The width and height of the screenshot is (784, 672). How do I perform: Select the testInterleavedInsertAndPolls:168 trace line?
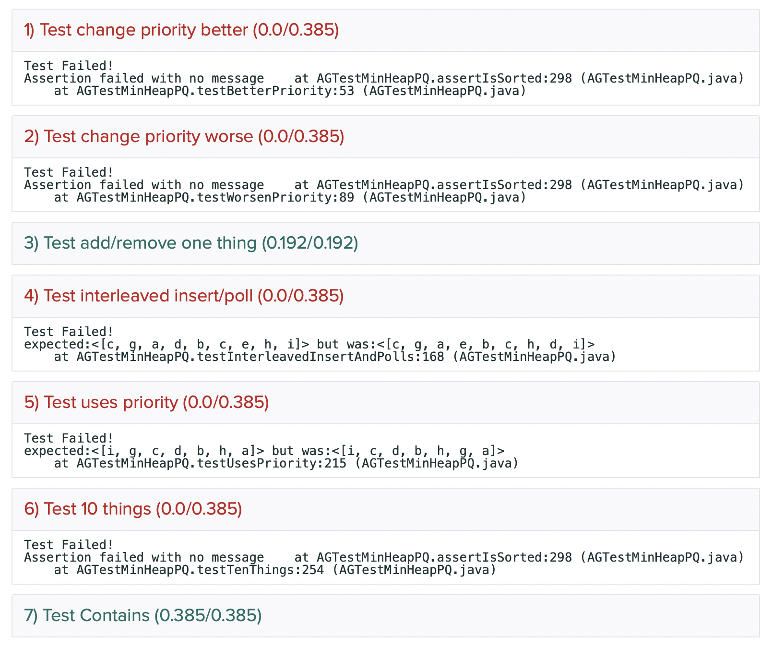[x=335, y=357]
